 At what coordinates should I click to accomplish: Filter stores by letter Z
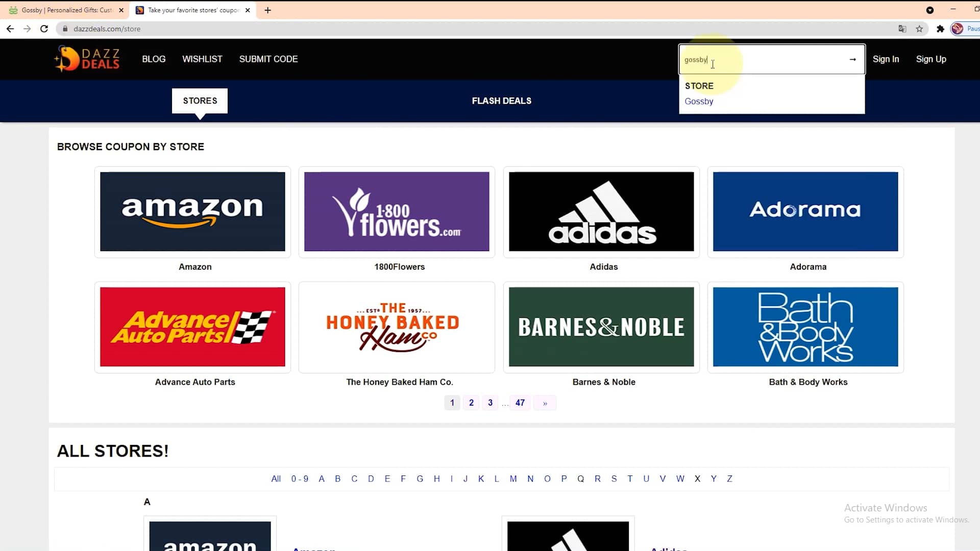coord(729,479)
